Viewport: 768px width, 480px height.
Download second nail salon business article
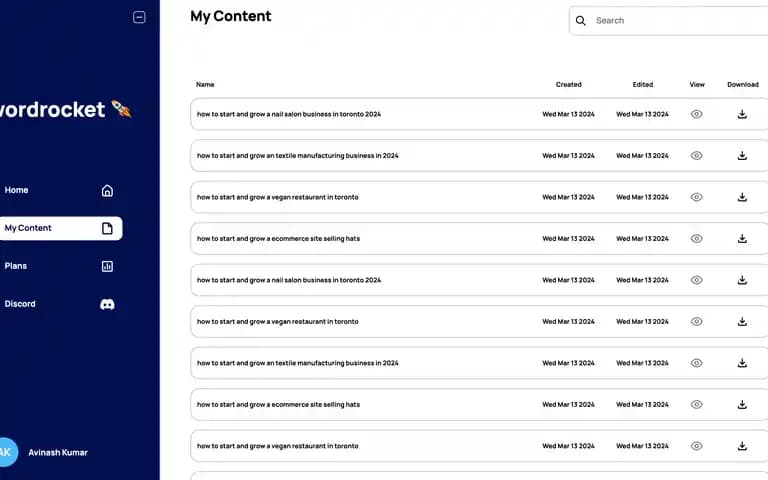[742, 280]
